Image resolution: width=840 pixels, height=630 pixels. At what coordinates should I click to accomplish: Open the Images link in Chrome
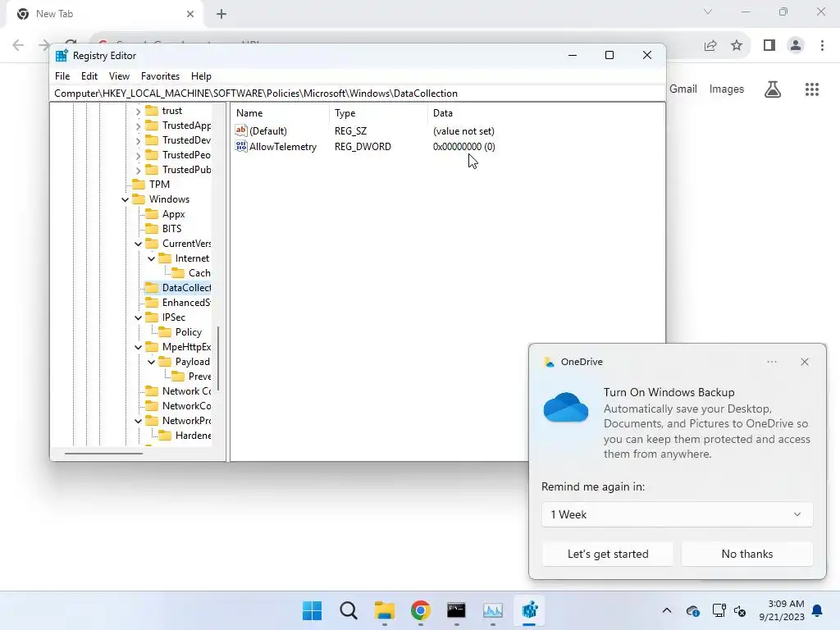[x=727, y=89]
